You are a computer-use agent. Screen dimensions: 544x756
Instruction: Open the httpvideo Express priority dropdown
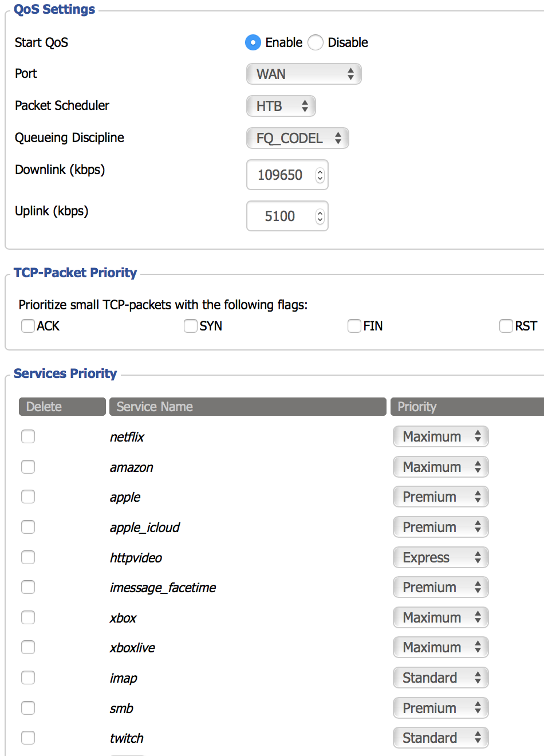click(x=440, y=557)
